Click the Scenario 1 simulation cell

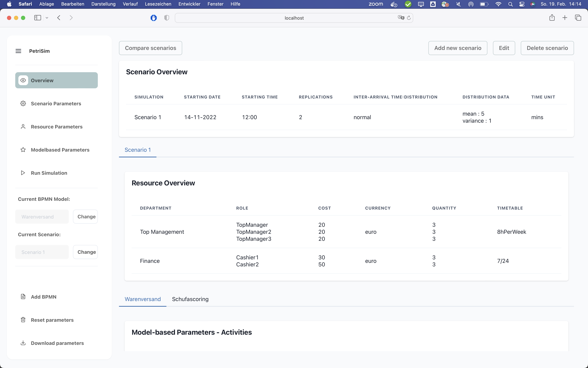148,117
